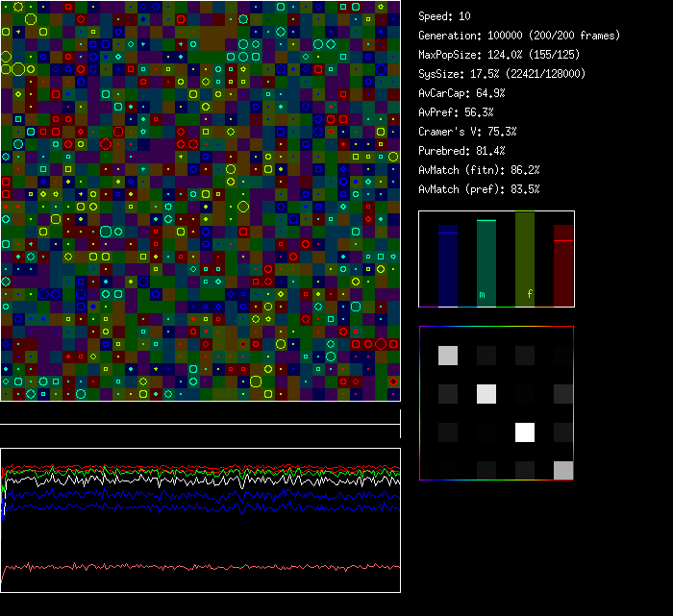Click the top-left light gray matrix cell

448,356
